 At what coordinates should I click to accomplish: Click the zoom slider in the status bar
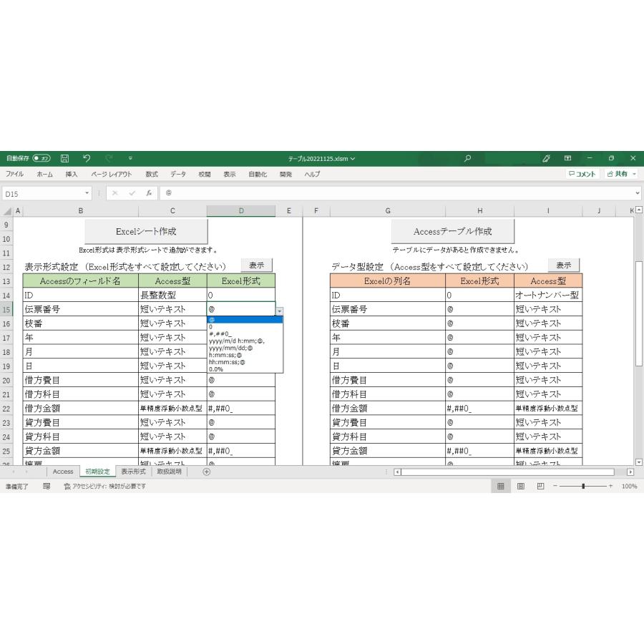coord(583,487)
